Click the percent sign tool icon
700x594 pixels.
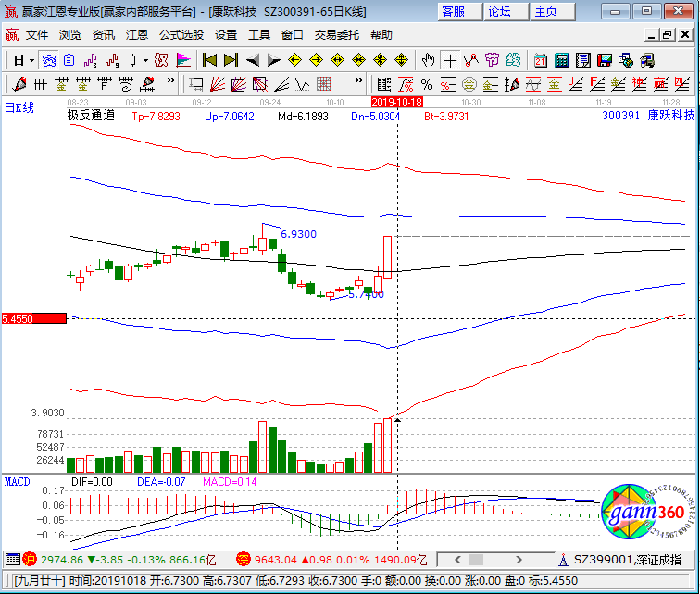tap(427, 84)
